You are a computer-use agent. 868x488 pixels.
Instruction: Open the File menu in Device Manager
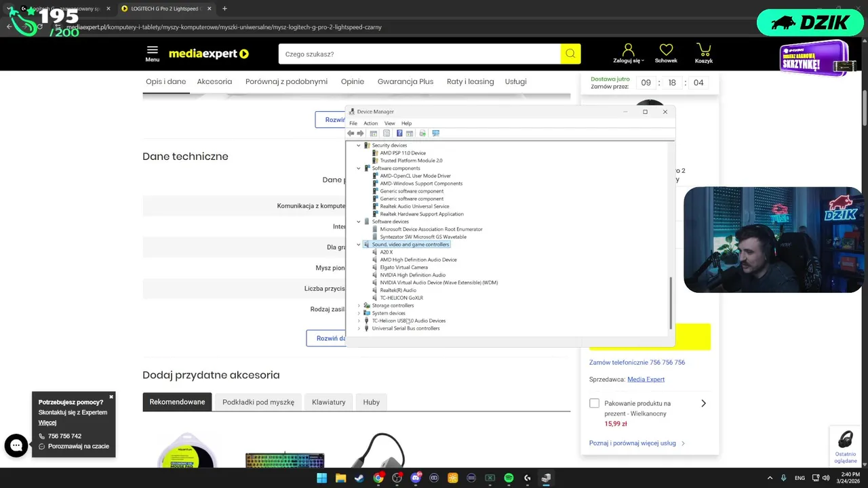pyautogui.click(x=353, y=123)
